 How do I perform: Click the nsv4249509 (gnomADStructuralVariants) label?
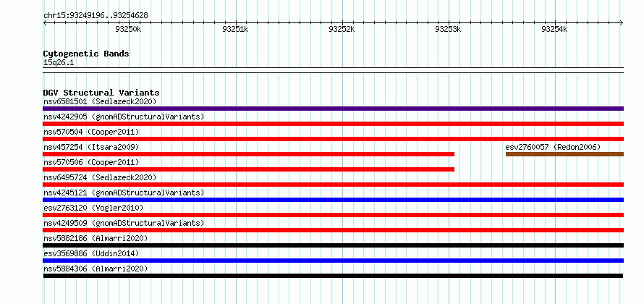click(x=124, y=223)
